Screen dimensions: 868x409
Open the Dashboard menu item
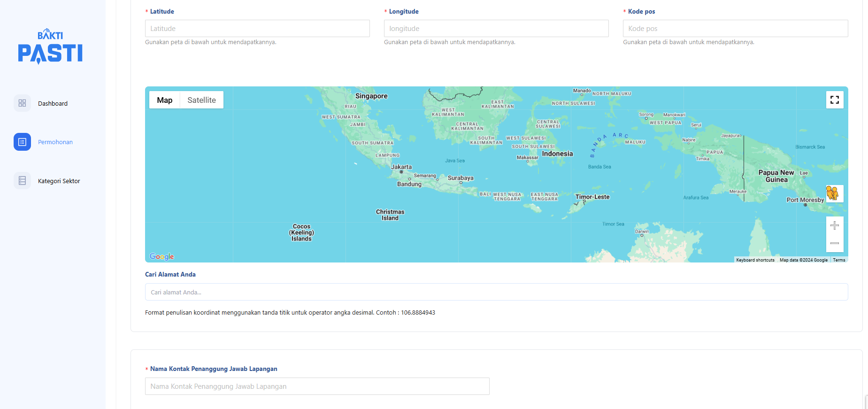point(53,104)
